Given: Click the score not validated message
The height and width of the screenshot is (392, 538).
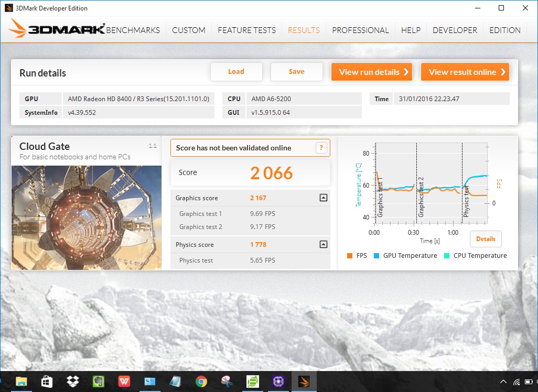Looking at the screenshot, I should pos(234,148).
